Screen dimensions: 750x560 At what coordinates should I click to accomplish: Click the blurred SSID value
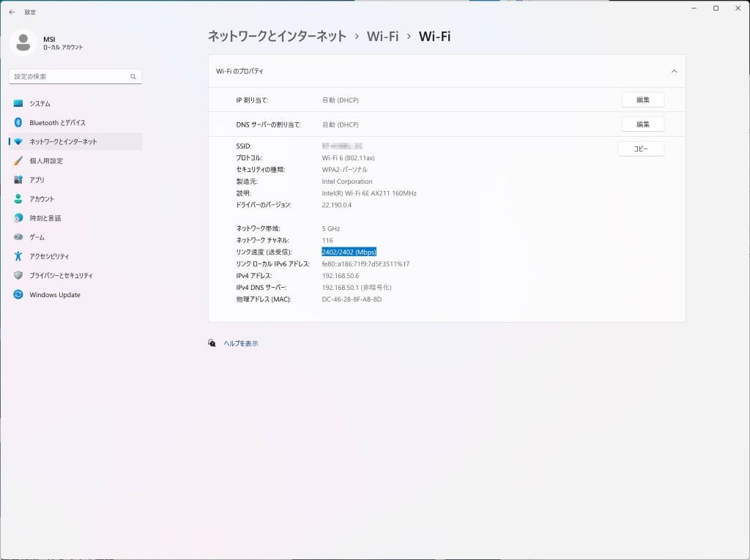pyautogui.click(x=342, y=146)
